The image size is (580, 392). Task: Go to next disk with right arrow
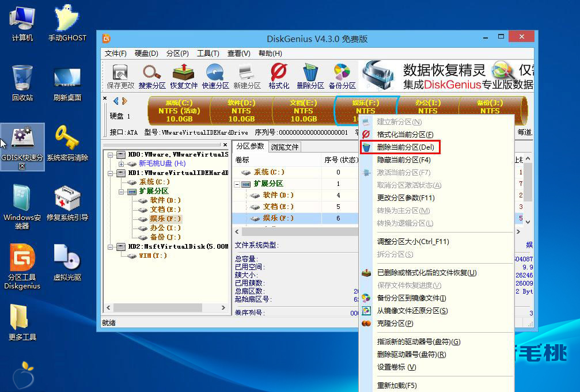pyautogui.click(x=124, y=101)
